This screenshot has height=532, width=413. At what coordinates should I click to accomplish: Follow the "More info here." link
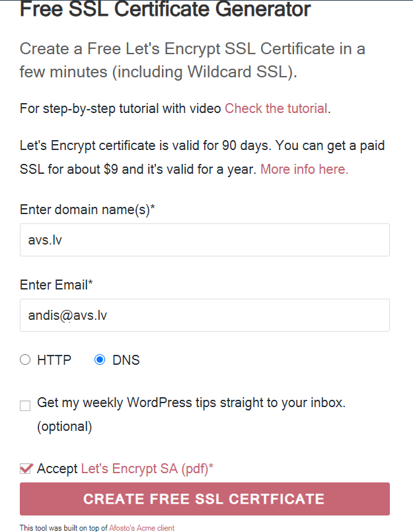304,169
